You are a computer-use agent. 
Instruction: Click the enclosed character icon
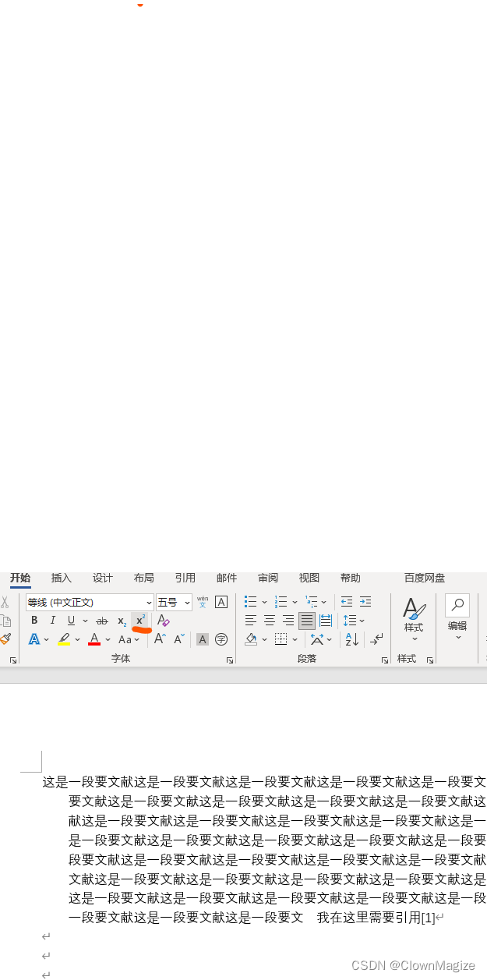pyautogui.click(x=221, y=639)
